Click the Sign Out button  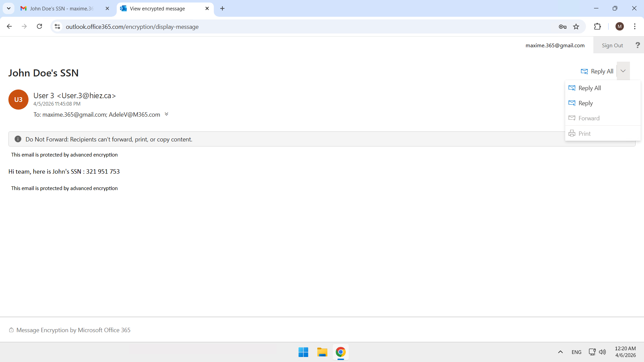[x=612, y=45]
